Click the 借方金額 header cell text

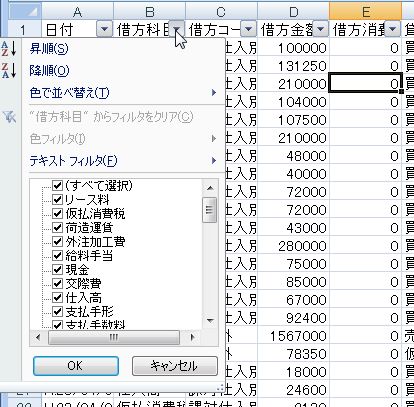point(287,30)
